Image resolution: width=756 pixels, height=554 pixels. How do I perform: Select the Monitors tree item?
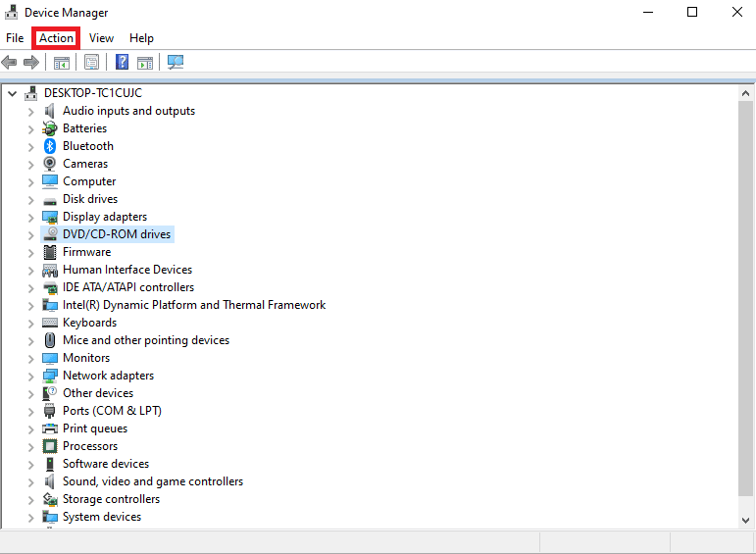[x=86, y=358]
